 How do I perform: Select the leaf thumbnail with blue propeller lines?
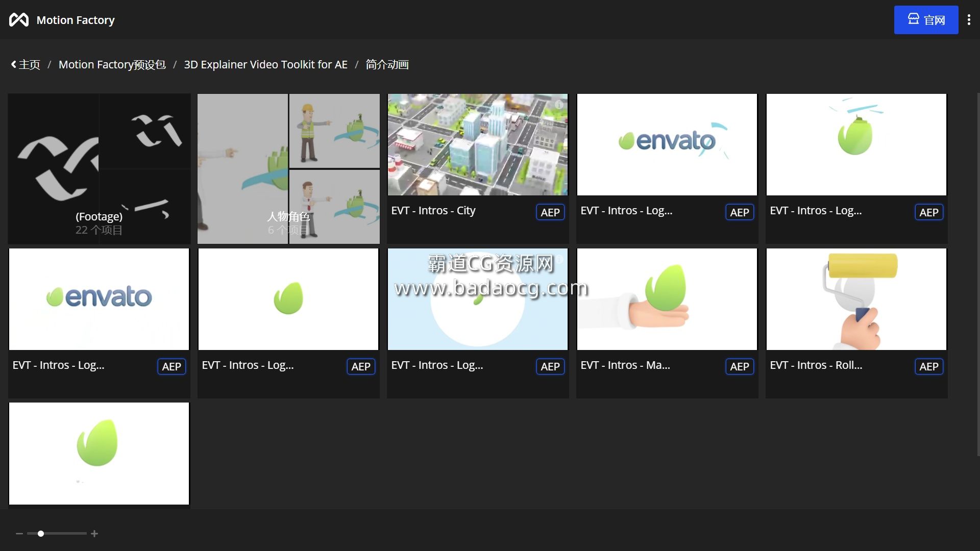(x=856, y=144)
